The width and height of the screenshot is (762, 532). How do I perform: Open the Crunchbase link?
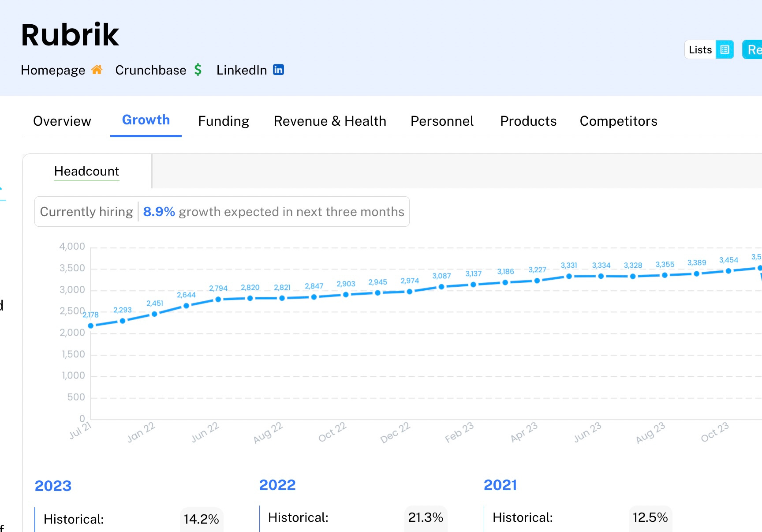151,70
